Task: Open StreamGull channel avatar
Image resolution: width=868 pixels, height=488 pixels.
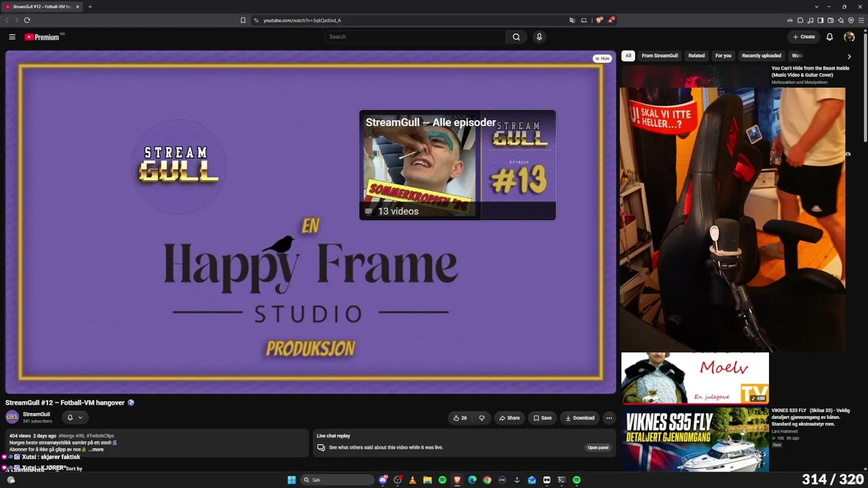Action: (x=12, y=418)
